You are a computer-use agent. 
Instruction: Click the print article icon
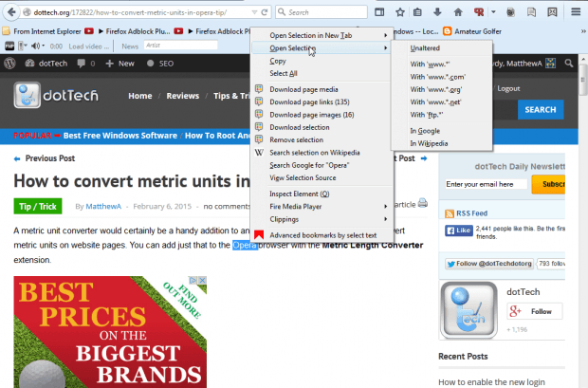pyautogui.click(x=423, y=203)
